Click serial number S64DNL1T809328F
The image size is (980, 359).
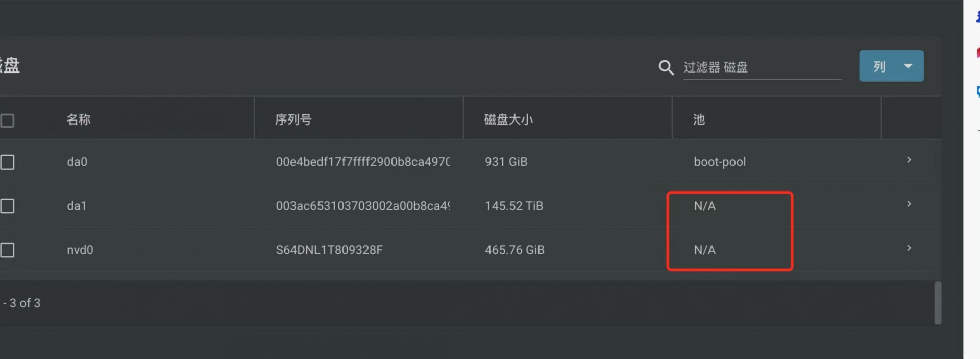click(329, 250)
